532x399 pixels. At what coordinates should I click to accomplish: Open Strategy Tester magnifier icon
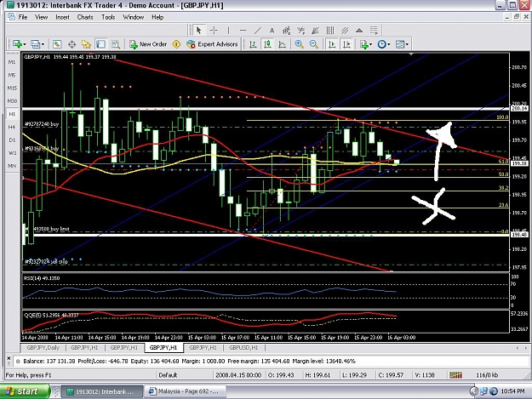116,44
